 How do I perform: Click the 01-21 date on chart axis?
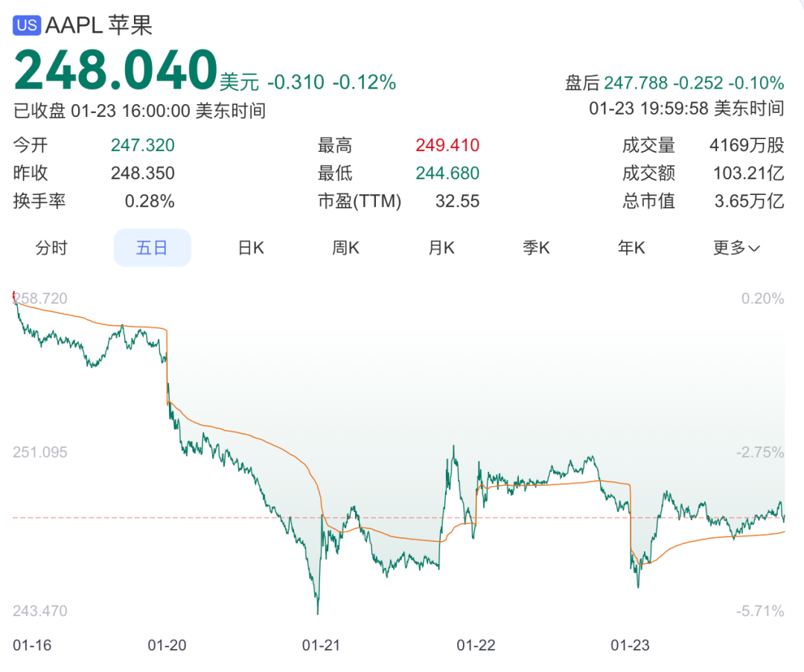click(322, 645)
